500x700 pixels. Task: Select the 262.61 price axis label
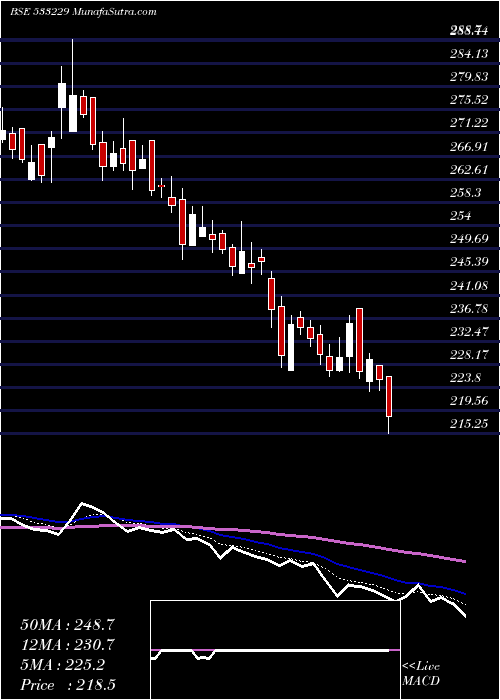468,170
